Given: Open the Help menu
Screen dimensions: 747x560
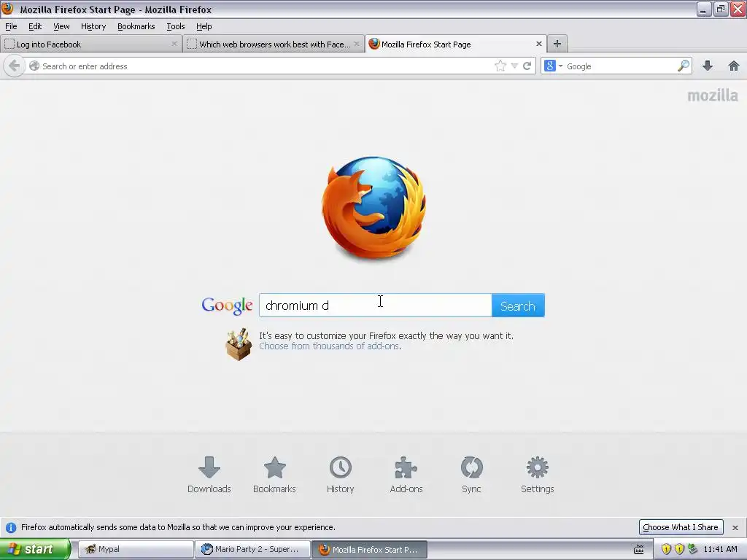Looking at the screenshot, I should click(x=204, y=26).
